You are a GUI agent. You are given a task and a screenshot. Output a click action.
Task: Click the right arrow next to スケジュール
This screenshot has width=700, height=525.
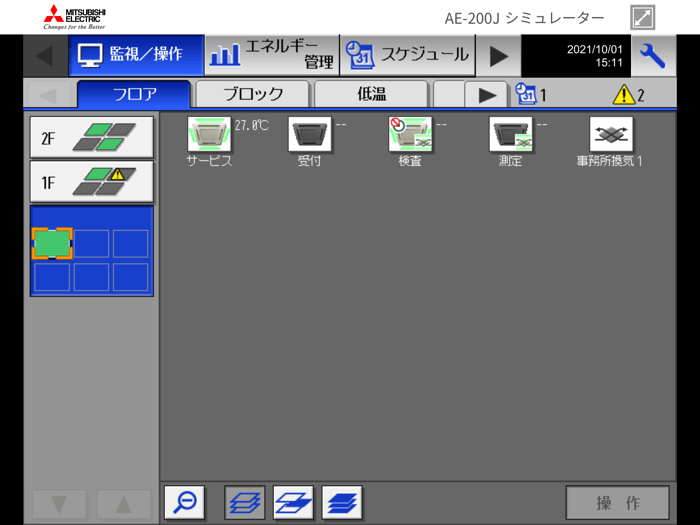pyautogui.click(x=498, y=56)
